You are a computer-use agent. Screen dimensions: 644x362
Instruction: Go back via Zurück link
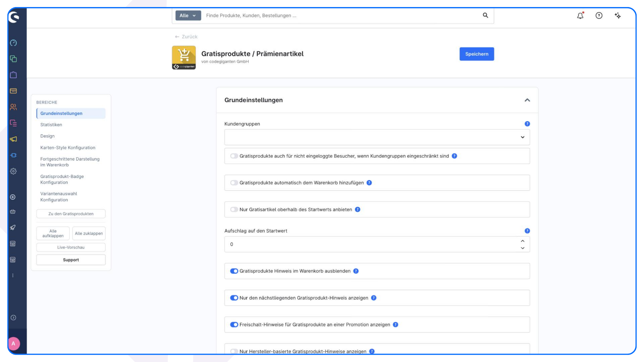(186, 37)
